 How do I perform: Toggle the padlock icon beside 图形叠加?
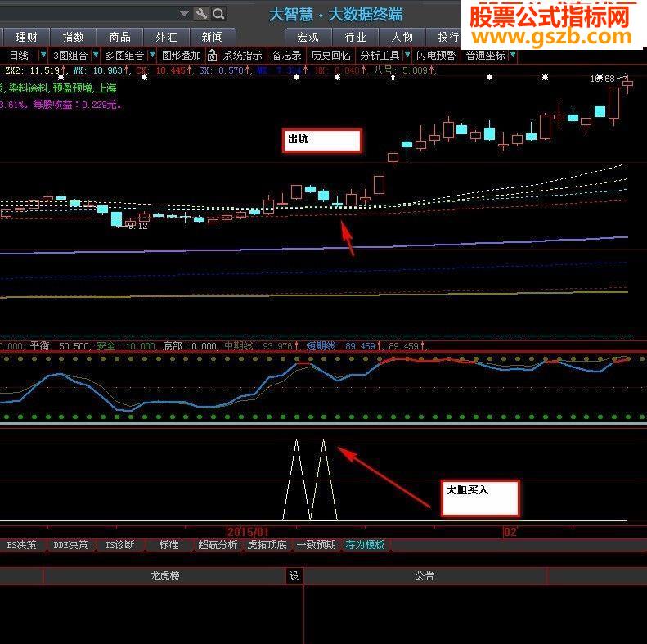tap(212, 55)
